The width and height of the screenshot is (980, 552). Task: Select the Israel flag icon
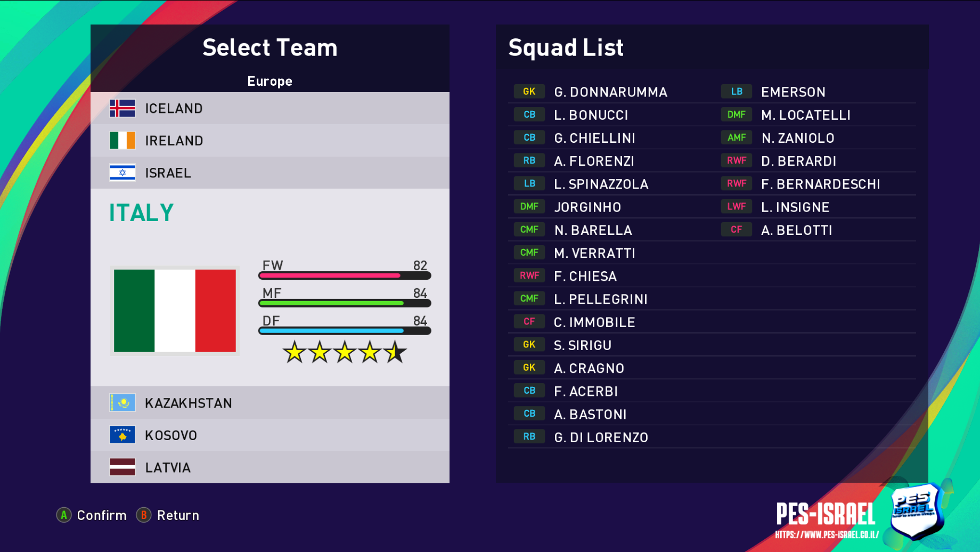(123, 173)
